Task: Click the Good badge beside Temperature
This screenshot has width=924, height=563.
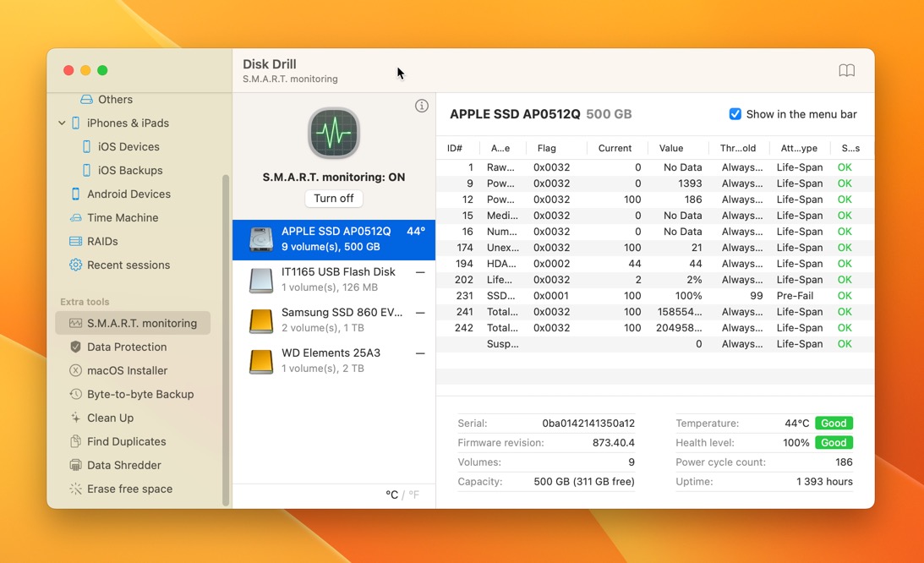Action: pos(834,424)
